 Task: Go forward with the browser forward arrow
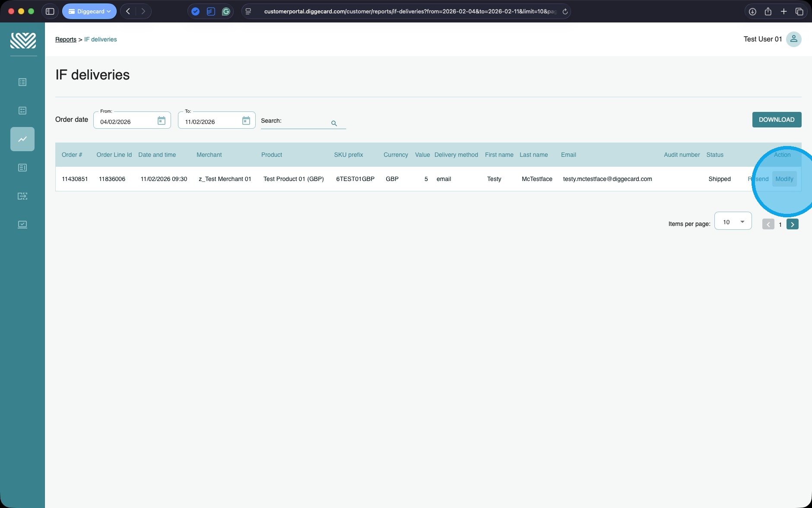coord(143,11)
